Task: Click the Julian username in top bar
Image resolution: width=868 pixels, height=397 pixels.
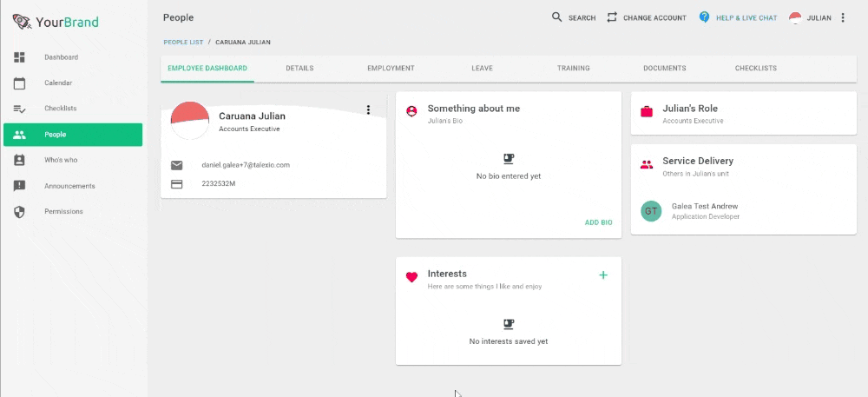Action: click(x=819, y=18)
